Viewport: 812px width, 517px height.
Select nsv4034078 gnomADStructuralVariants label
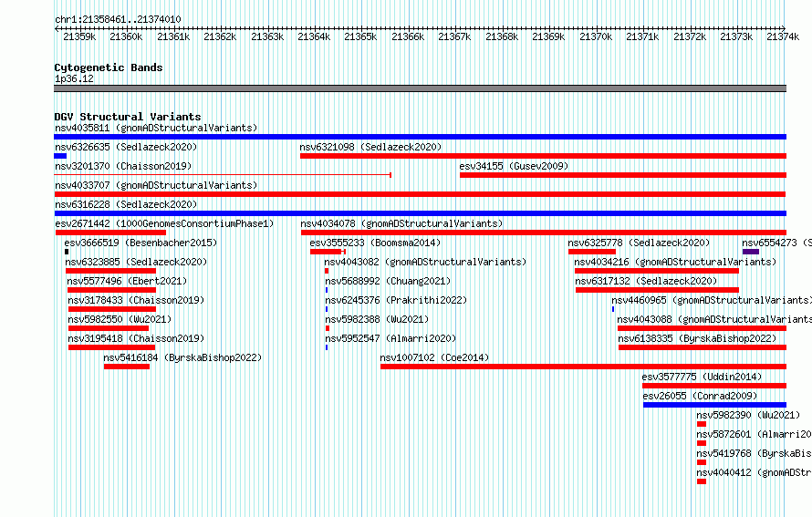point(401,223)
